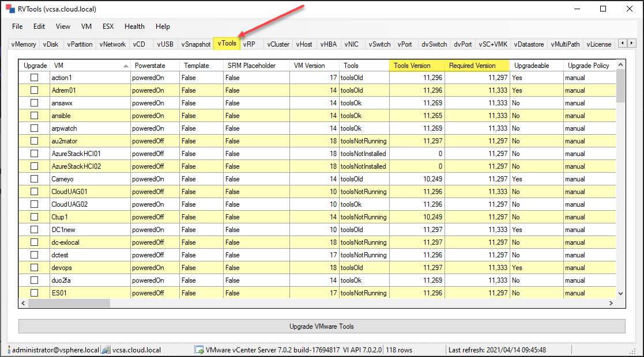This screenshot has height=357, width=644.
Task: Check the Upgrade box for action1
Action: pos(35,78)
